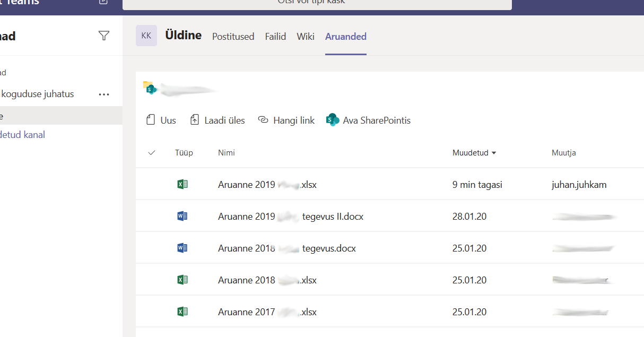Viewport: 644px width, 337px height.
Task: Toggle the select-all checkmark in header
Action: pyautogui.click(x=152, y=153)
